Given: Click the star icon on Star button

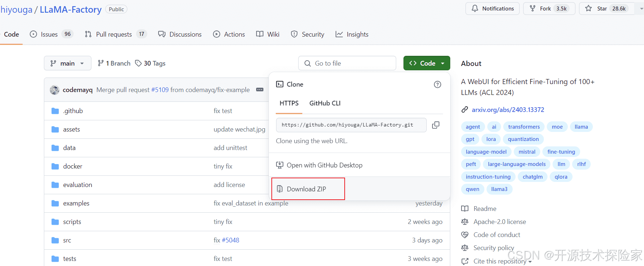Looking at the screenshot, I should point(588,8).
